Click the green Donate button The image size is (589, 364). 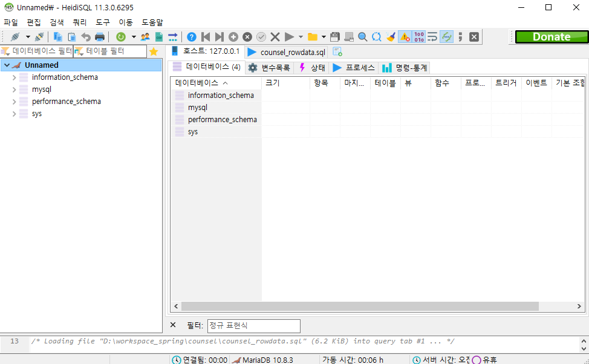coord(552,37)
